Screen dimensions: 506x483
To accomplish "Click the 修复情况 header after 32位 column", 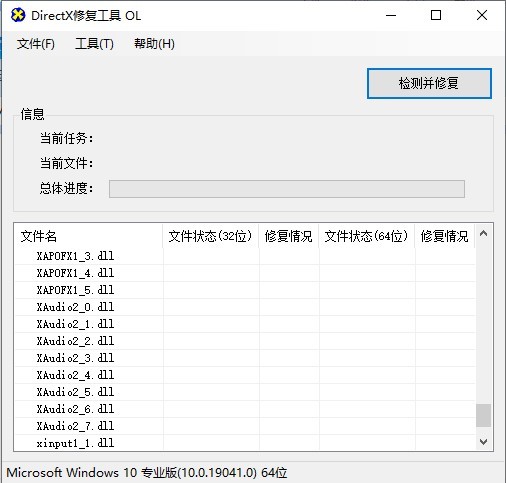I will 288,236.
